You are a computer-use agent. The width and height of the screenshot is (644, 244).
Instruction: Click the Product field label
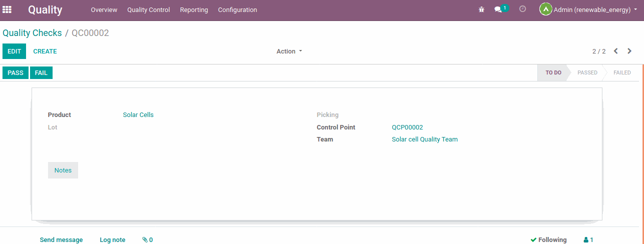click(x=60, y=115)
